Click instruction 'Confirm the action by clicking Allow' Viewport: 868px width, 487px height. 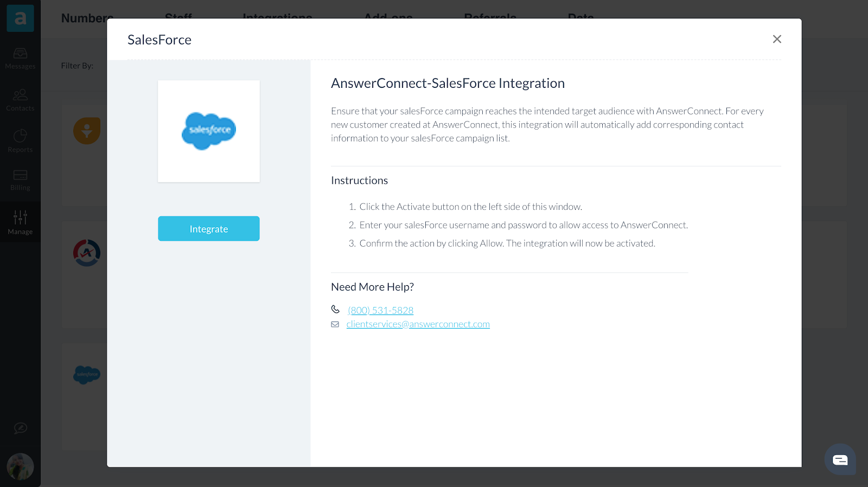pyautogui.click(x=507, y=243)
